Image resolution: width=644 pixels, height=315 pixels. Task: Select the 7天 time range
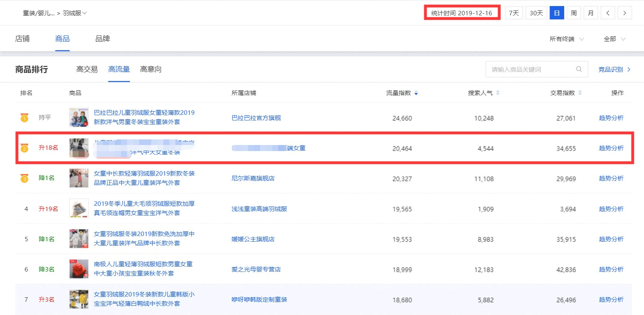(514, 13)
